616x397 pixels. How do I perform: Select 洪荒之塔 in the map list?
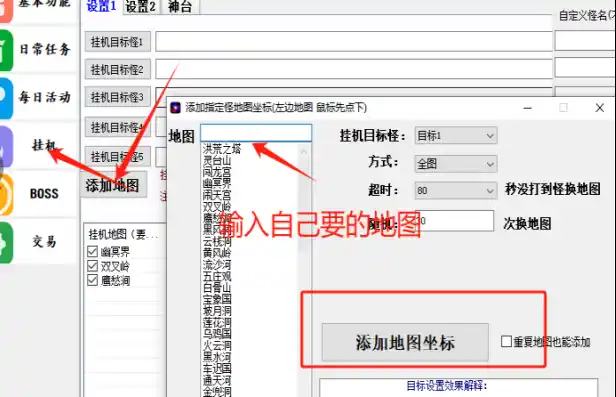click(x=222, y=149)
